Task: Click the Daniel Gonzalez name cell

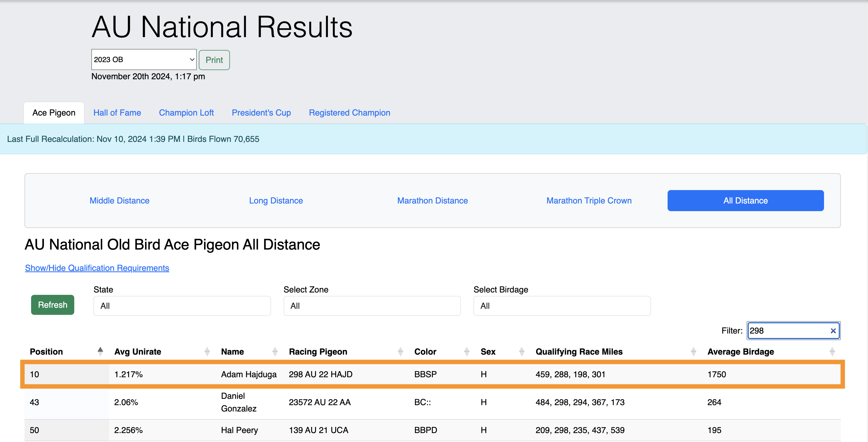Action: (x=239, y=402)
